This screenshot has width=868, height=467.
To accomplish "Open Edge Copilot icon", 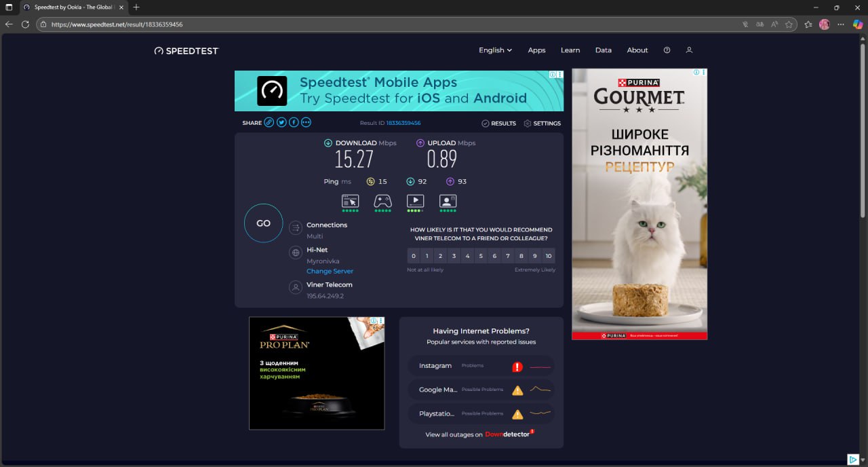I will 859,24.
